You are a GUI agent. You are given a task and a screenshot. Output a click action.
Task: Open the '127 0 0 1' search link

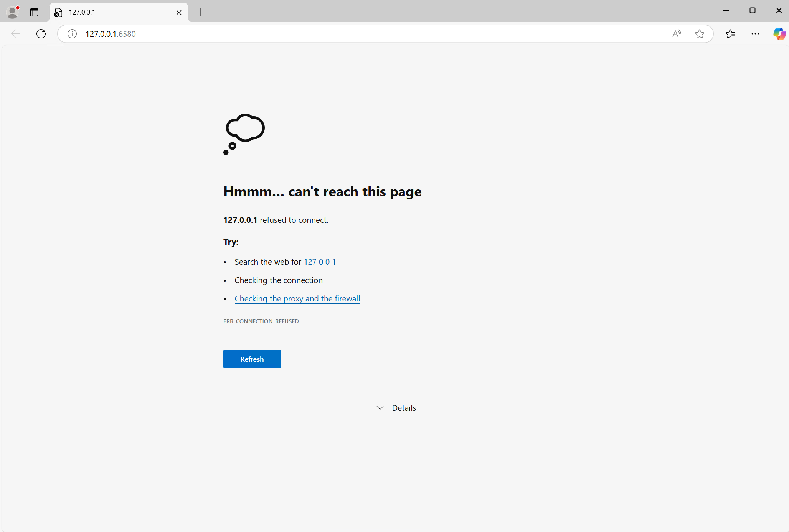pyautogui.click(x=320, y=262)
